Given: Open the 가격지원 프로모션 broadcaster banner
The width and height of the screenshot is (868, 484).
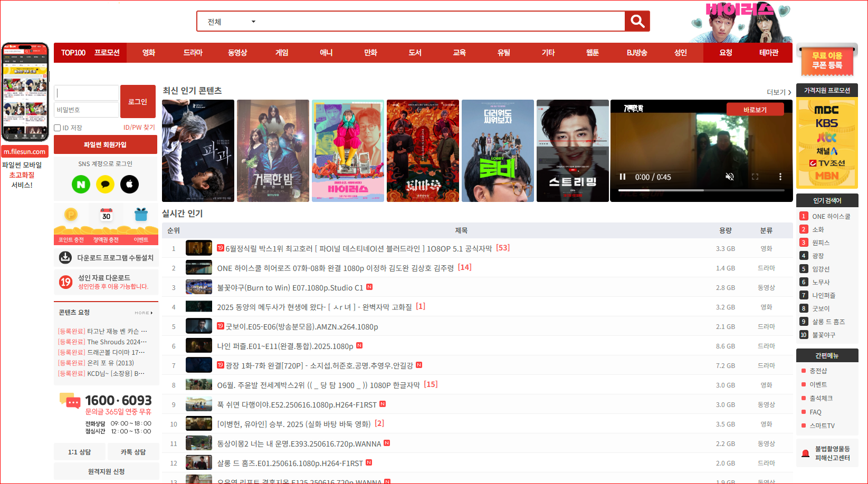Looking at the screenshot, I should [827, 143].
